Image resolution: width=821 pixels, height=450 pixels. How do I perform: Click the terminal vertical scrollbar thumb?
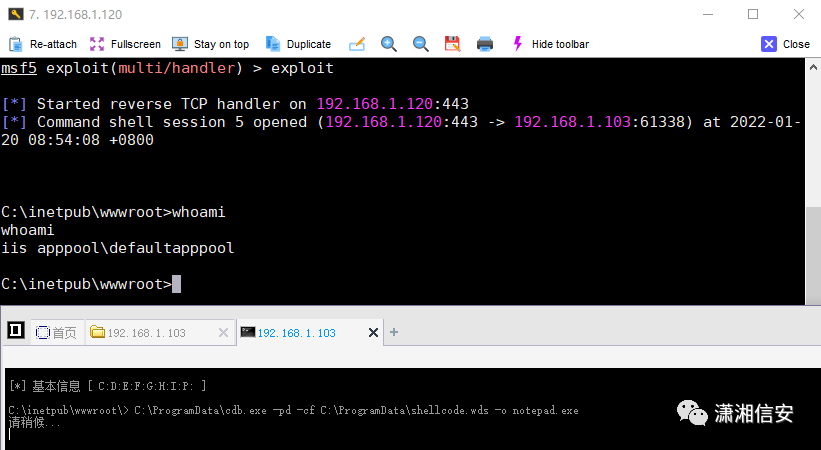813,255
